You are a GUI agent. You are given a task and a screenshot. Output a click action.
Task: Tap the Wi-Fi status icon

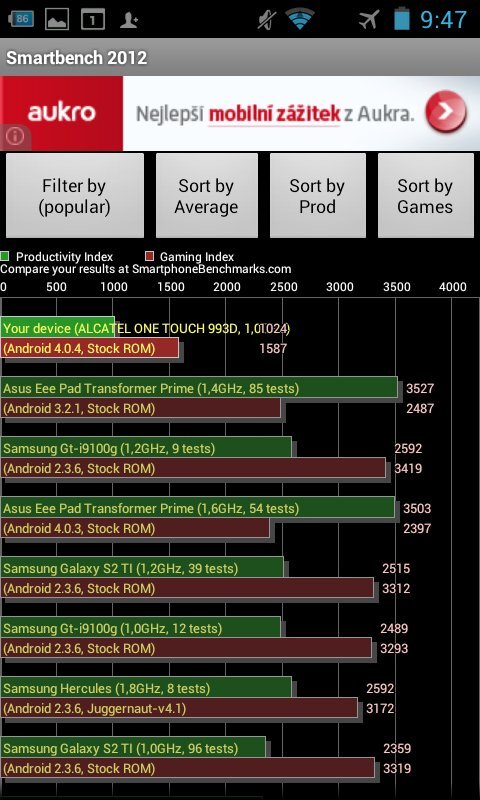[300, 19]
